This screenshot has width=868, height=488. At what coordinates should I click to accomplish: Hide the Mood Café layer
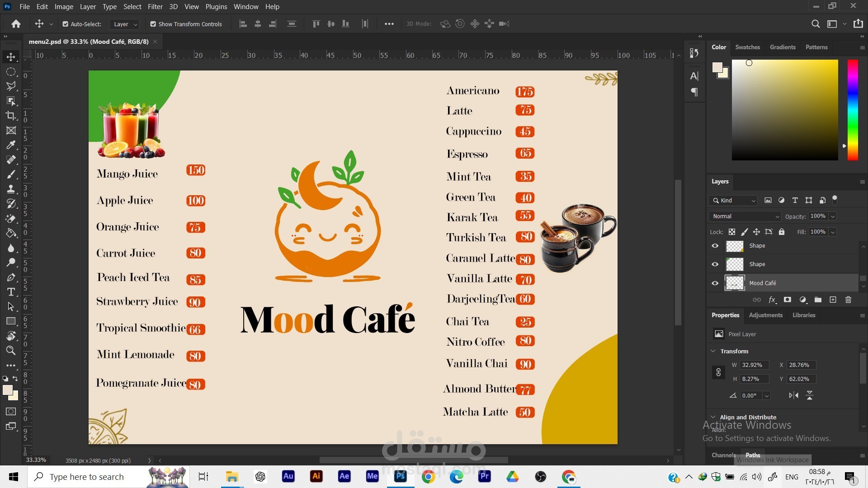coord(715,283)
